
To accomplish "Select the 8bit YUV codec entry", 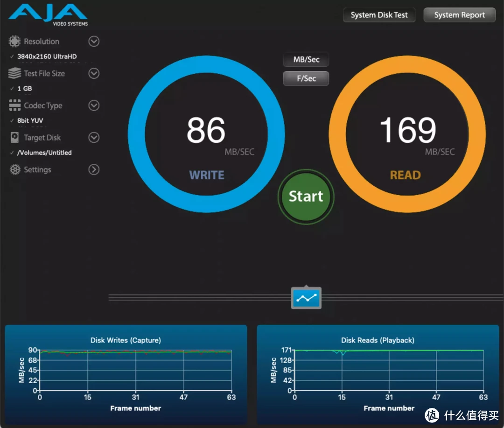I will click(x=30, y=120).
